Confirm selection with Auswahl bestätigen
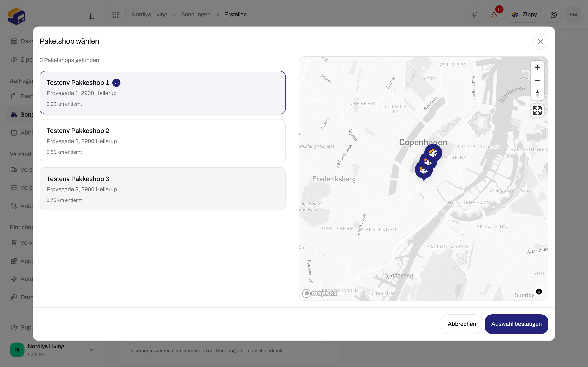 (x=516, y=324)
